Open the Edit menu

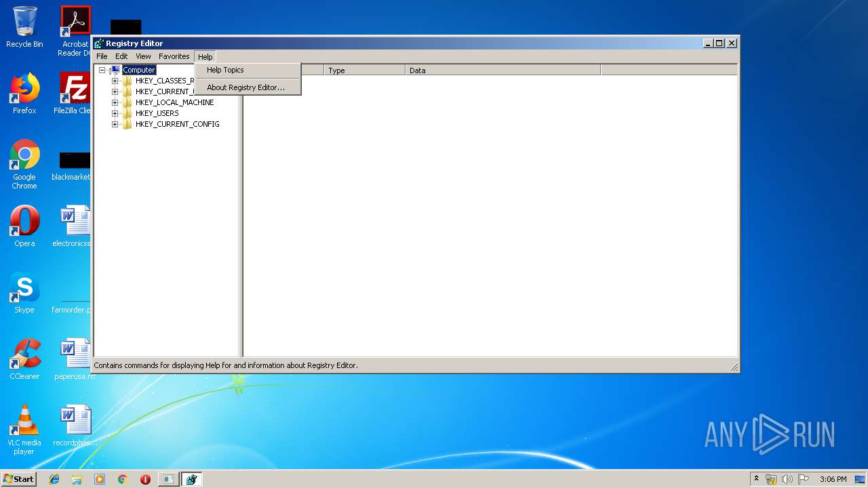pos(121,56)
